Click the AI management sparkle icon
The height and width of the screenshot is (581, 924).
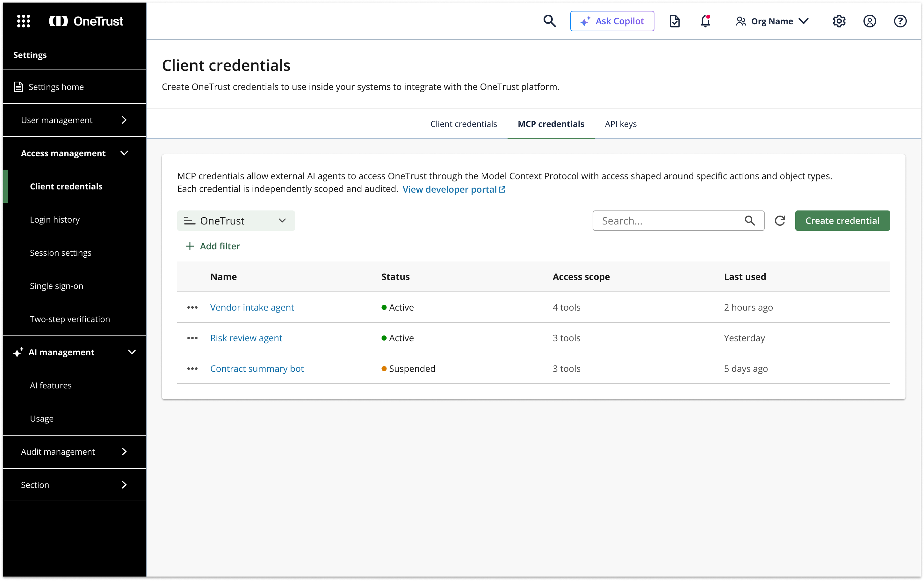(18, 352)
